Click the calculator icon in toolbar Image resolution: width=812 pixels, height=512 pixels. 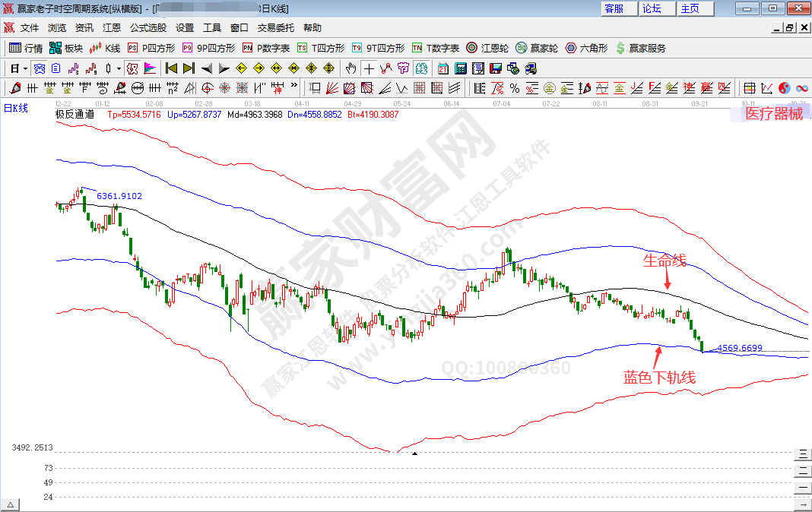pyautogui.click(x=460, y=68)
